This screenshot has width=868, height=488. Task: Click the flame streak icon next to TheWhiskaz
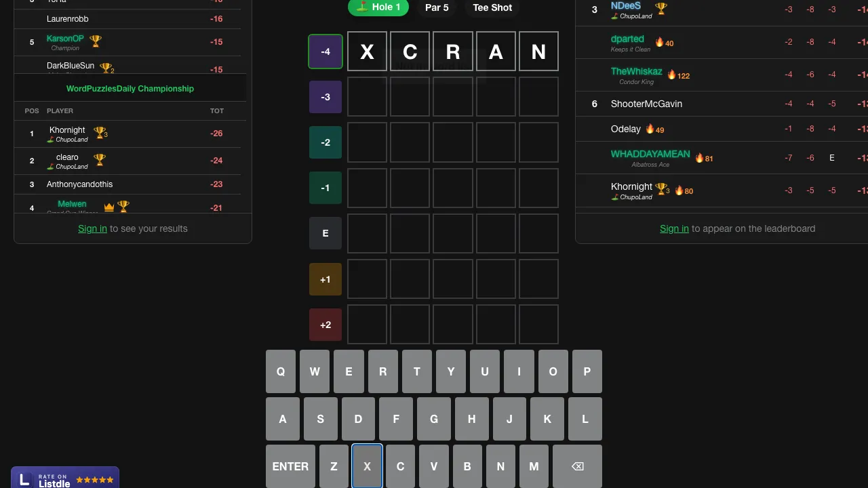click(x=671, y=75)
